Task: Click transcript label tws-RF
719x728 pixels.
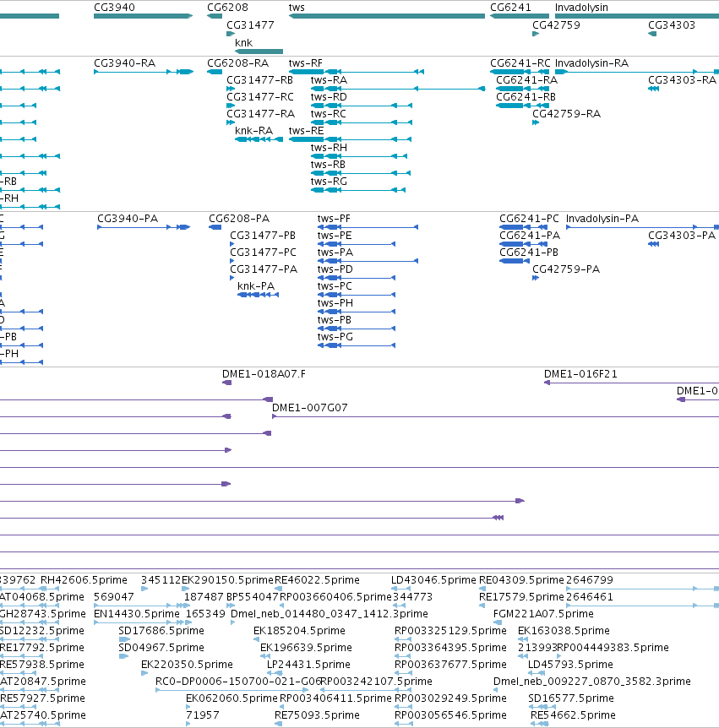Action: [305, 63]
